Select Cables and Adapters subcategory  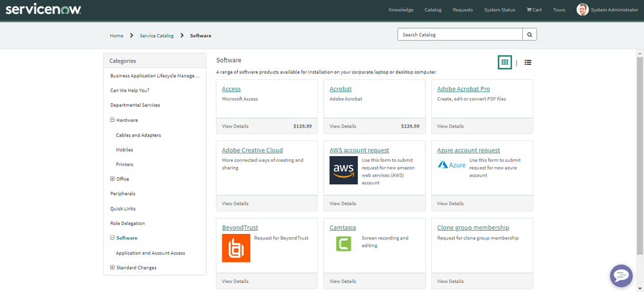(x=139, y=135)
